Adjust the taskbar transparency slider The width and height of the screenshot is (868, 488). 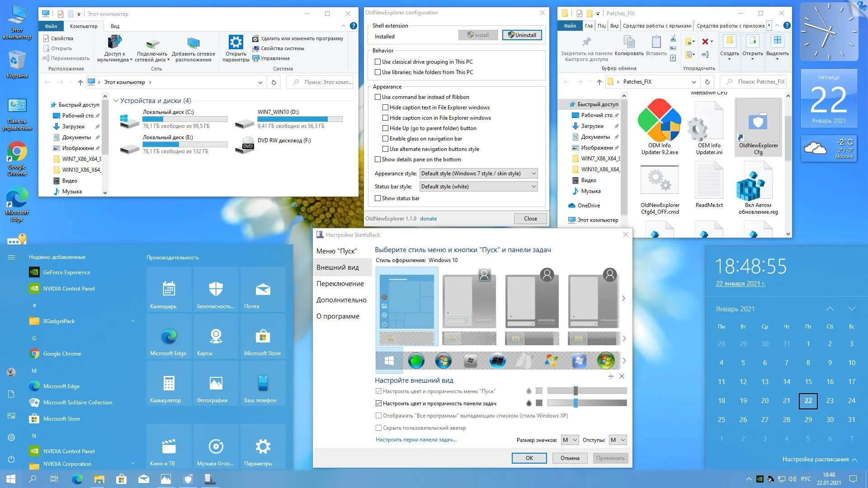(587, 403)
